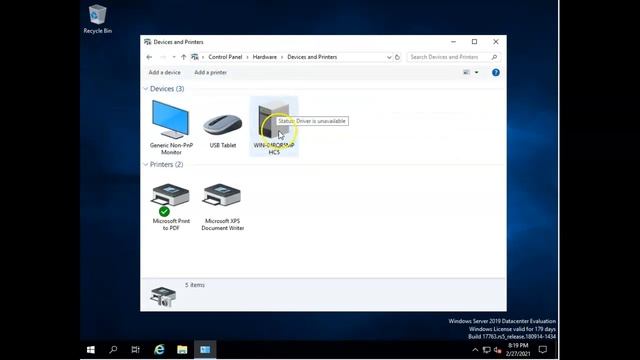Click Hardware in the breadcrumb
640x360 pixels.
click(x=264, y=57)
